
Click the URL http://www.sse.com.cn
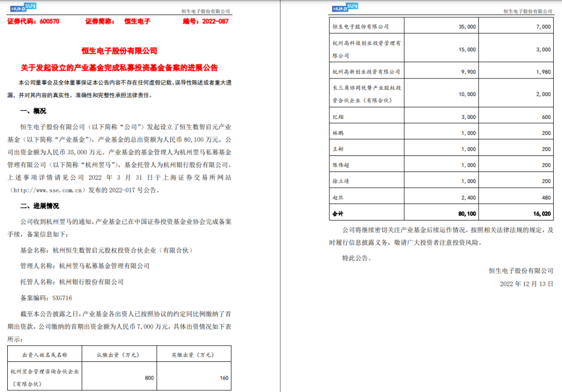point(48,190)
